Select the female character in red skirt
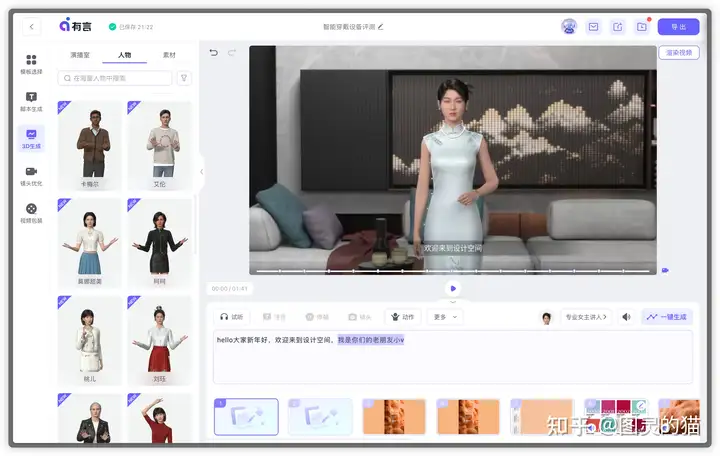 [159, 340]
